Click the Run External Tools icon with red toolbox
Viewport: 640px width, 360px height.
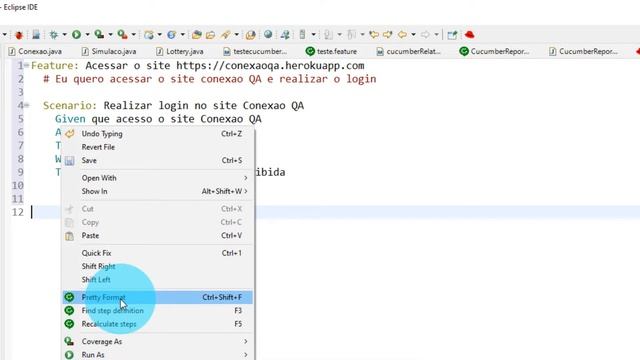122,35
